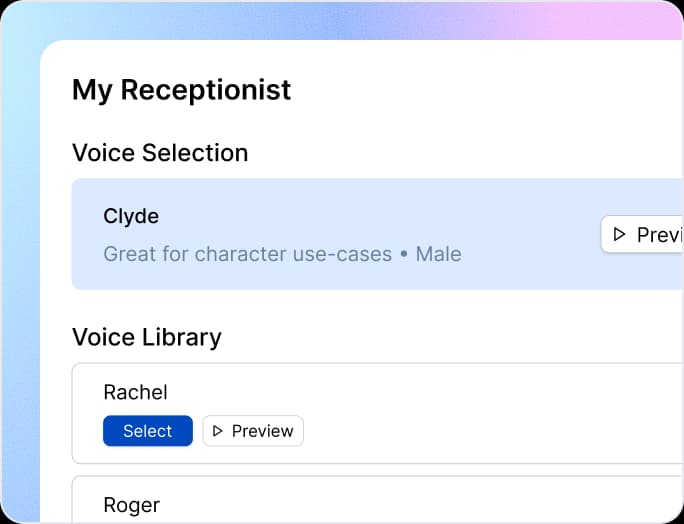684x524 pixels.
Task: Click the Male gender label on Clyde's card
Action: [438, 254]
